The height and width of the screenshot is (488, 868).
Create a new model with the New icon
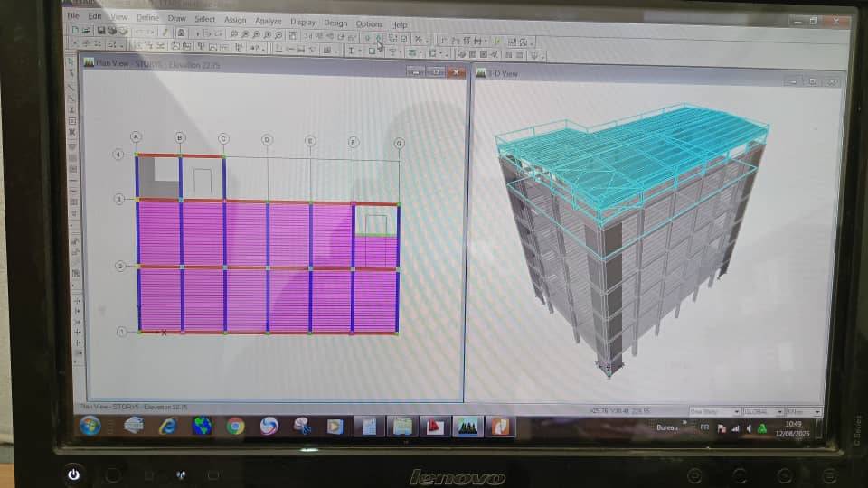pos(75,30)
